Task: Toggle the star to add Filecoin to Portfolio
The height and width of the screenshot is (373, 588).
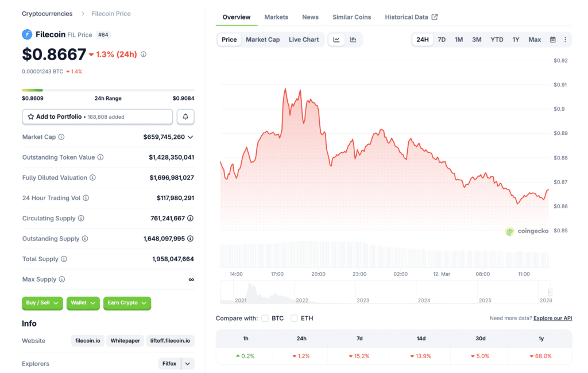Action: click(30, 116)
